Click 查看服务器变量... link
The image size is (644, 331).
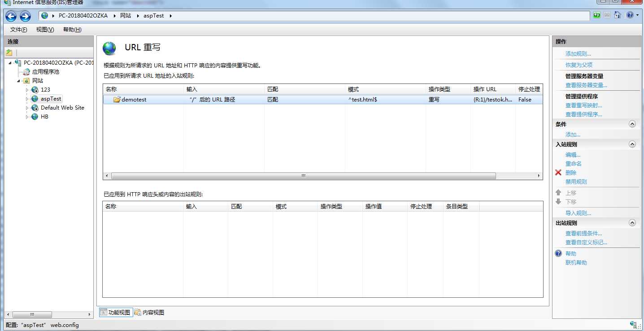(586, 85)
